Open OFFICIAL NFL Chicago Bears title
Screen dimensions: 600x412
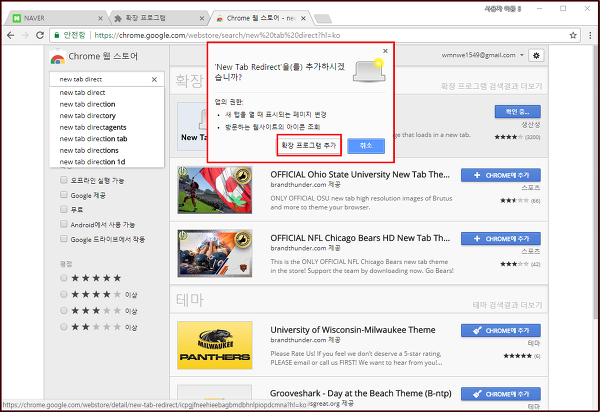360,238
